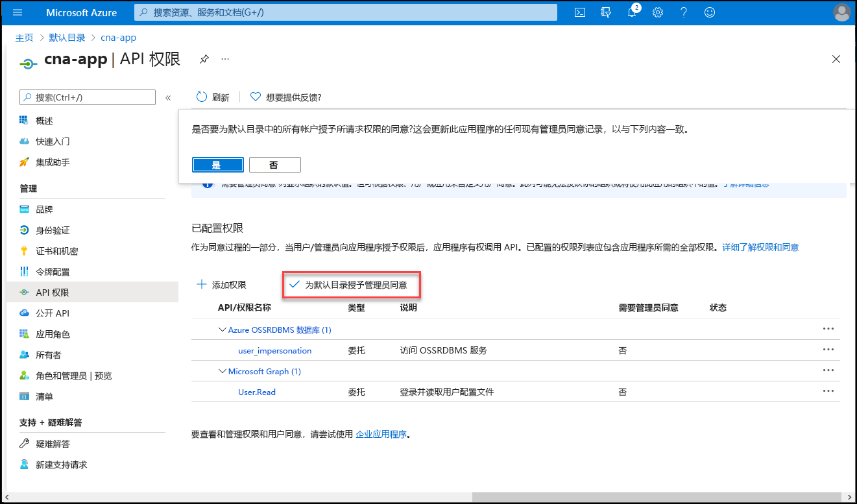Screen dimensions: 857x504
Task: Open the help question mark icon
Action: [684, 12]
